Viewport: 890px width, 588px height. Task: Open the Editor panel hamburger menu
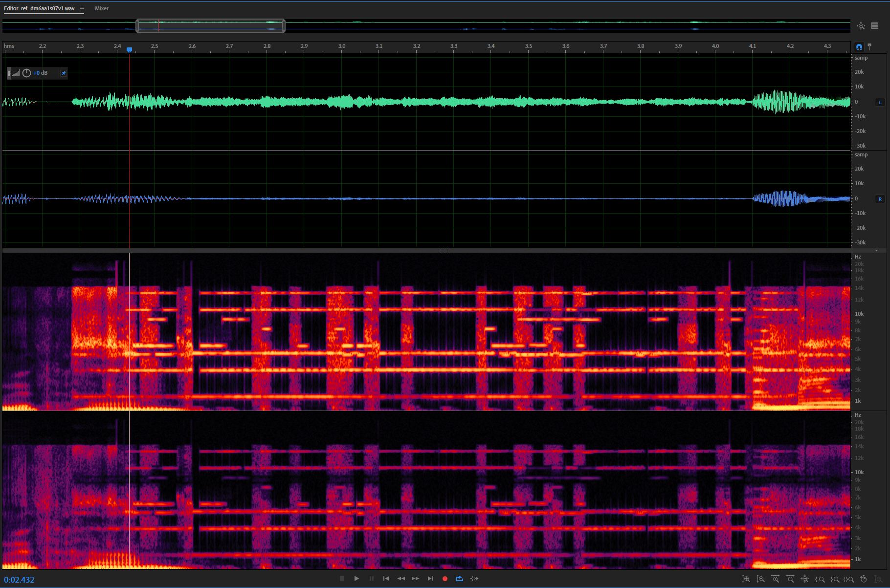click(x=82, y=9)
